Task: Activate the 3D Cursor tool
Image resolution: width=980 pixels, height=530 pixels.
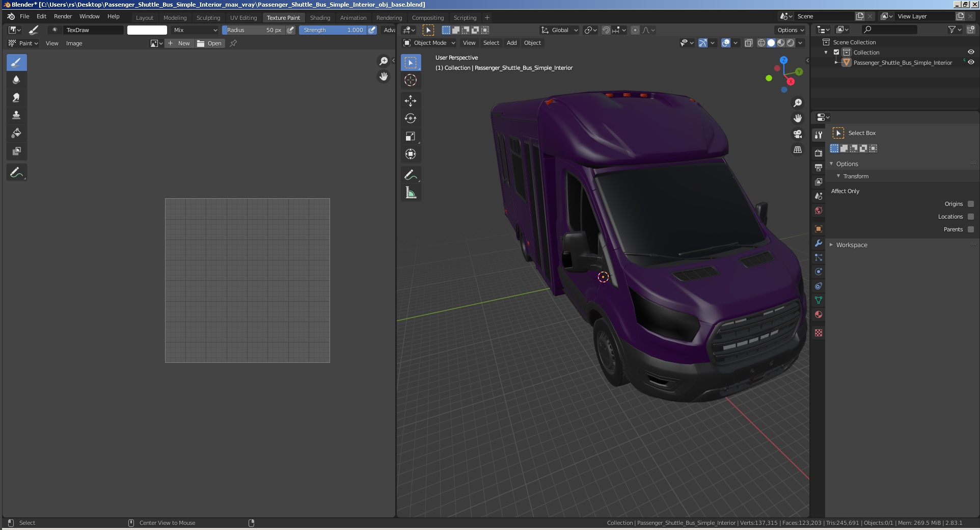Action: (411, 80)
